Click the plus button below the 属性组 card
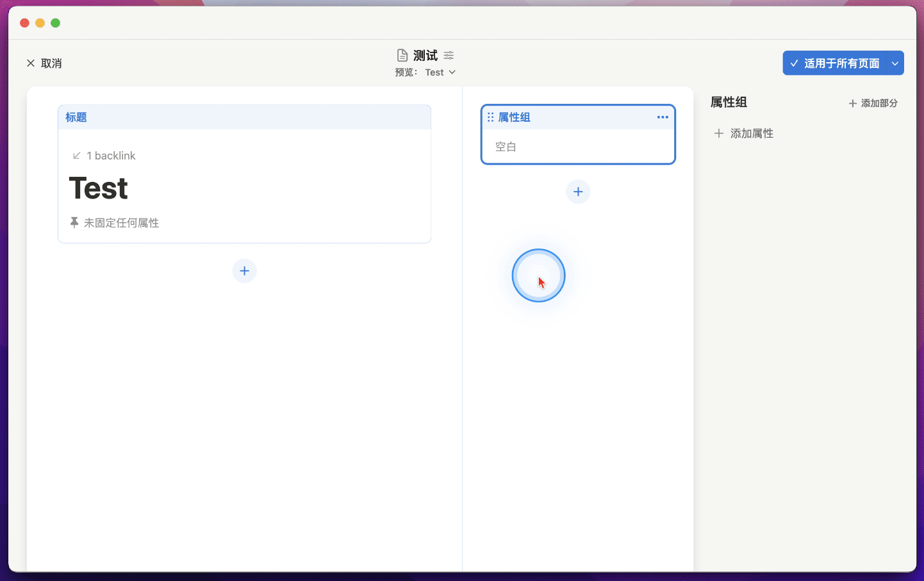924x581 pixels. [578, 192]
